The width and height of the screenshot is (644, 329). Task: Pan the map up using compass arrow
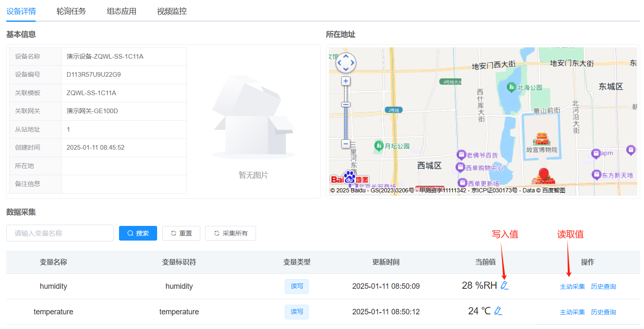point(346,56)
